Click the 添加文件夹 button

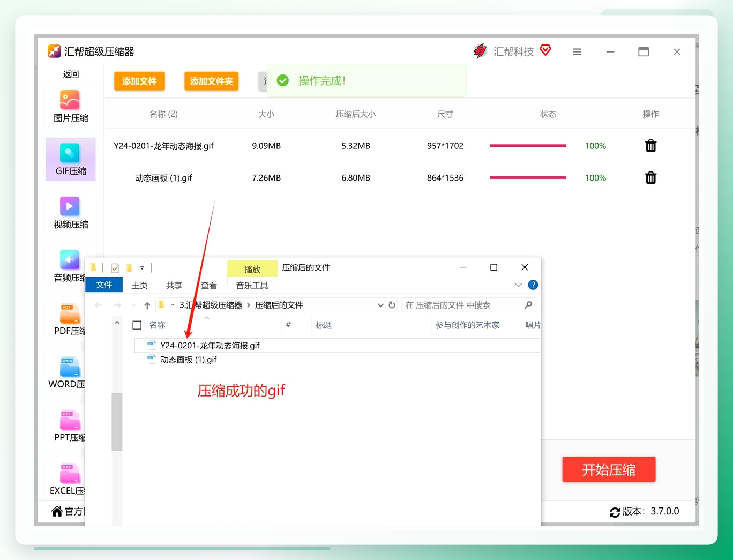pos(212,81)
